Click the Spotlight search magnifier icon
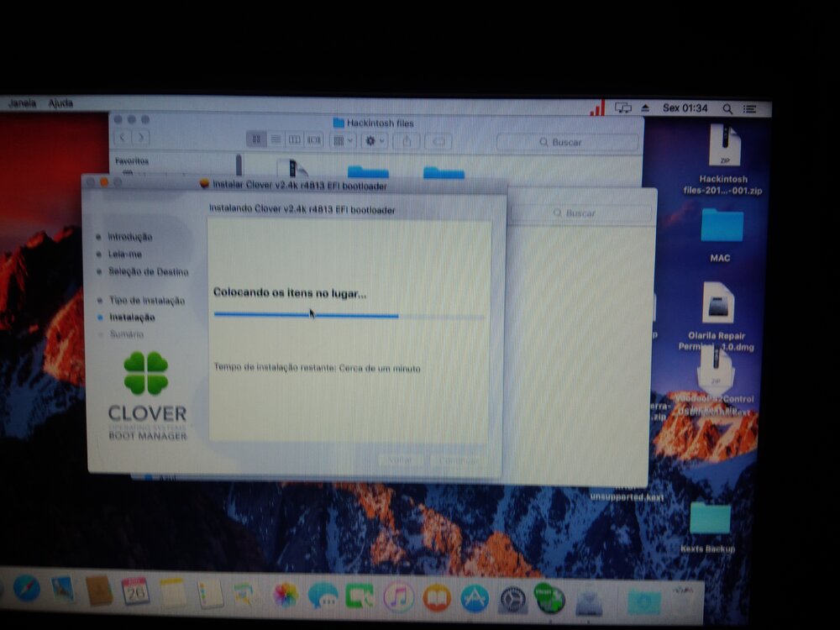Viewport: 840px width, 630px height. coord(727,108)
